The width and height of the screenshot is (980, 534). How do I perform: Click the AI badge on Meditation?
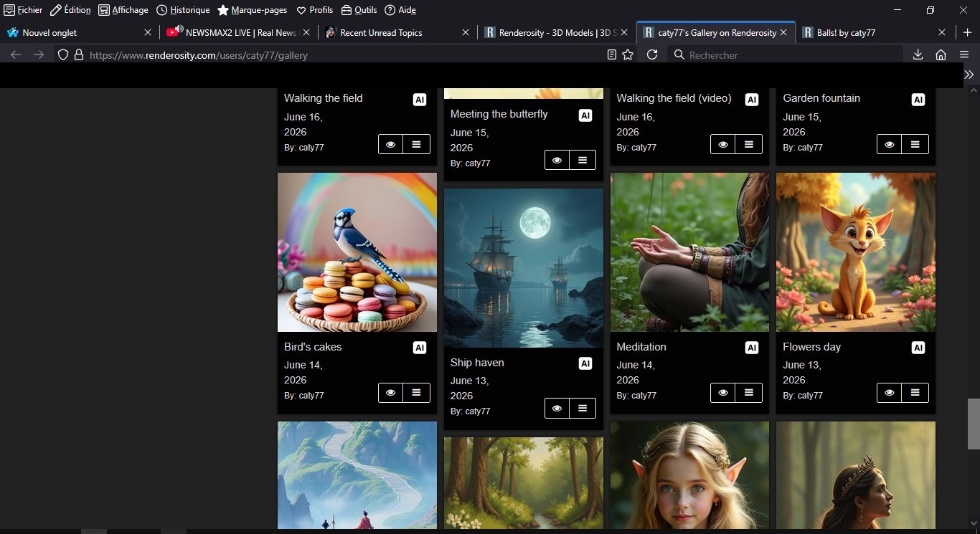(752, 348)
